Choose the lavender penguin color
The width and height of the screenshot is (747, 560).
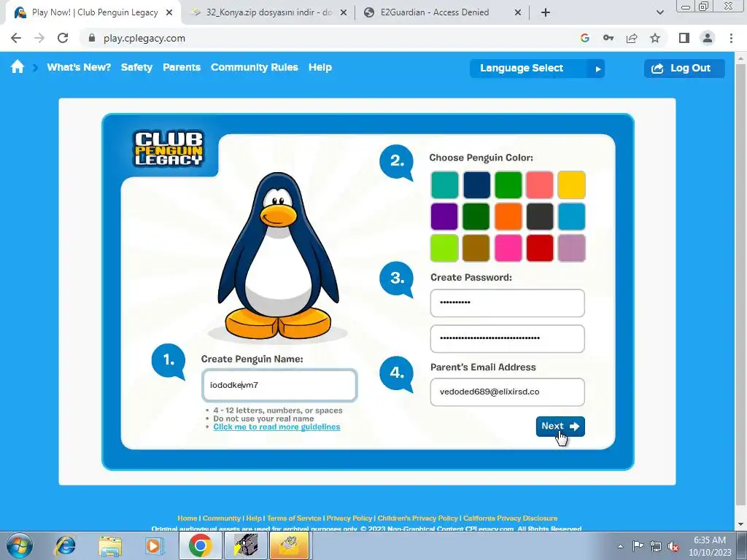572,248
